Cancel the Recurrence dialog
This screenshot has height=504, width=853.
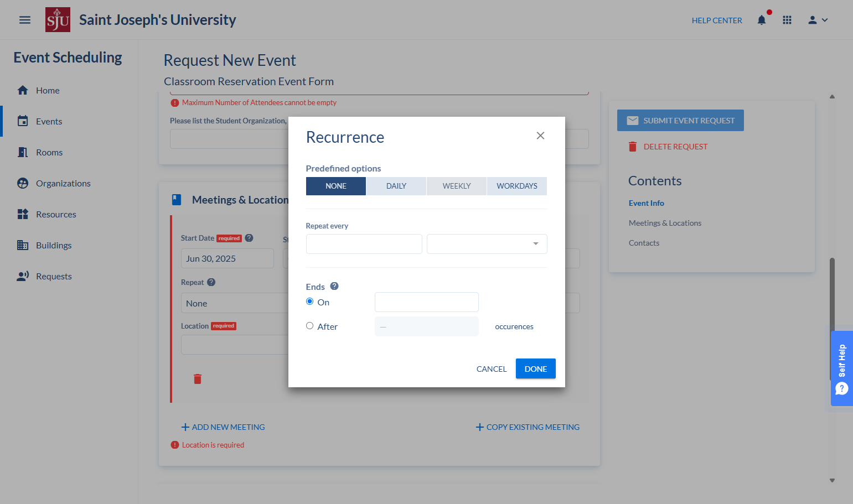[x=492, y=369]
